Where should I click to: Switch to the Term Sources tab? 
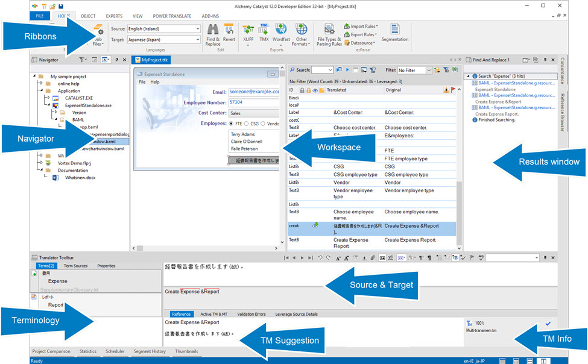coord(75,266)
